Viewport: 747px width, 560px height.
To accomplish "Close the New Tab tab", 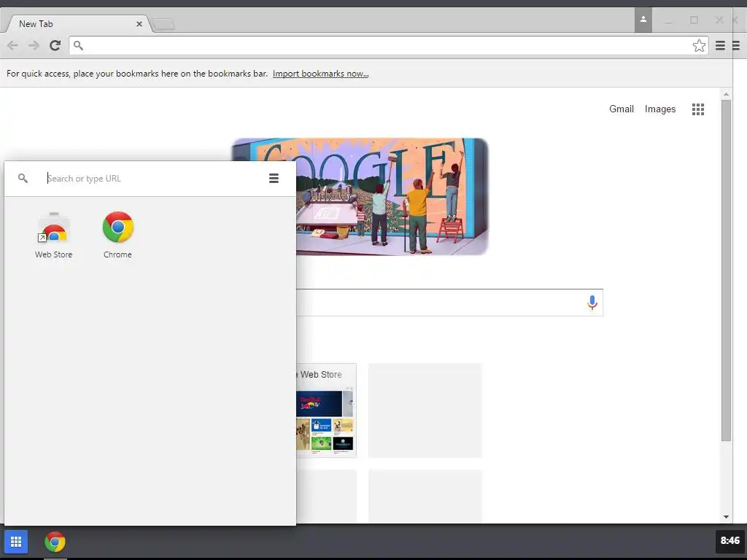I will click(x=139, y=24).
